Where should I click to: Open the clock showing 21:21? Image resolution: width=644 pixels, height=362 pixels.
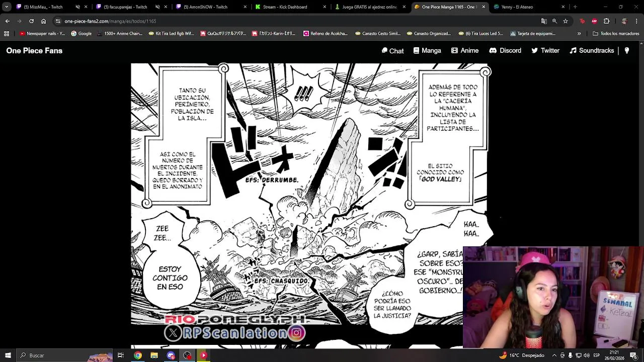click(614, 355)
